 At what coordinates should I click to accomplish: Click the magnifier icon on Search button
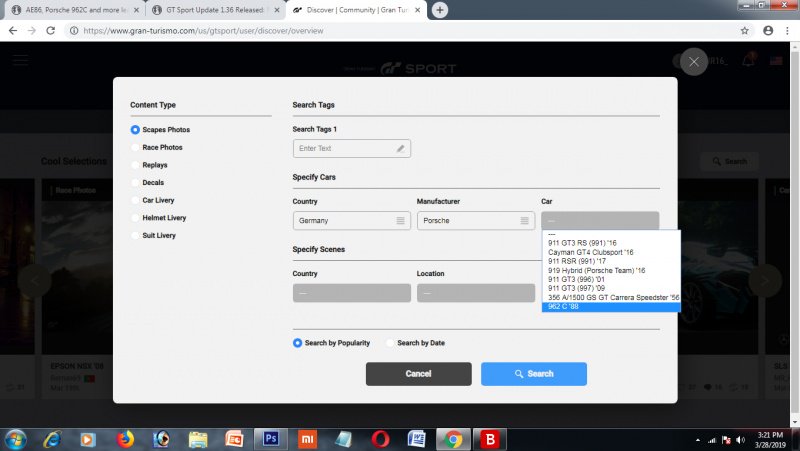click(x=519, y=374)
